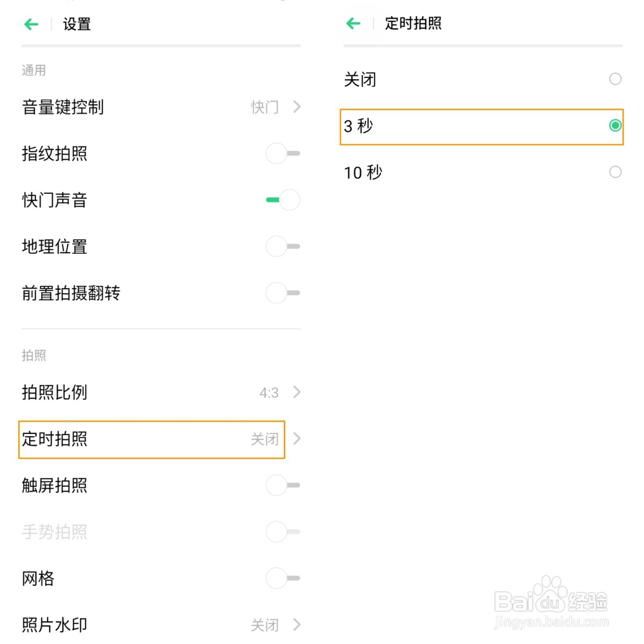The image size is (644, 644).
Task: Enable the 指纹拍照 fingerprint photo toggle
Action: [282, 153]
